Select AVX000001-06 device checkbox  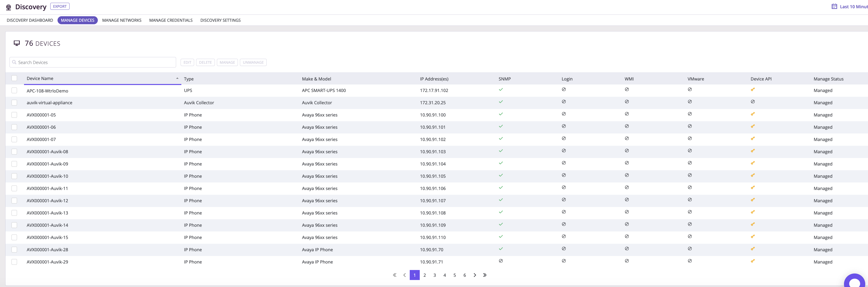(14, 127)
